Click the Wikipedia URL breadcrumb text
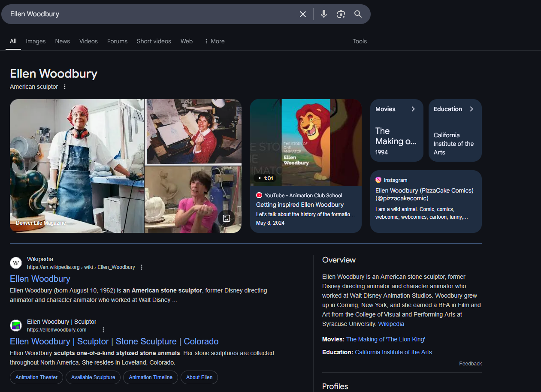The height and width of the screenshot is (392, 541). click(81, 267)
